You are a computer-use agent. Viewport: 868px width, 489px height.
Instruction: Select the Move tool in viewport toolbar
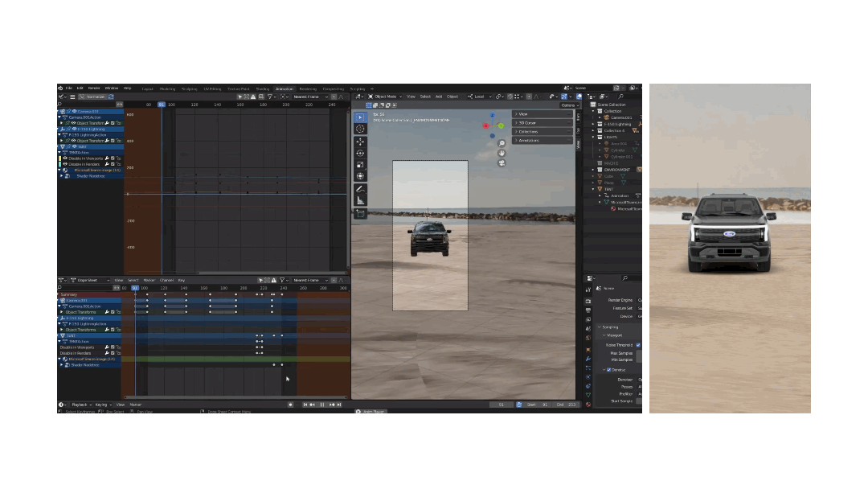[x=360, y=142]
